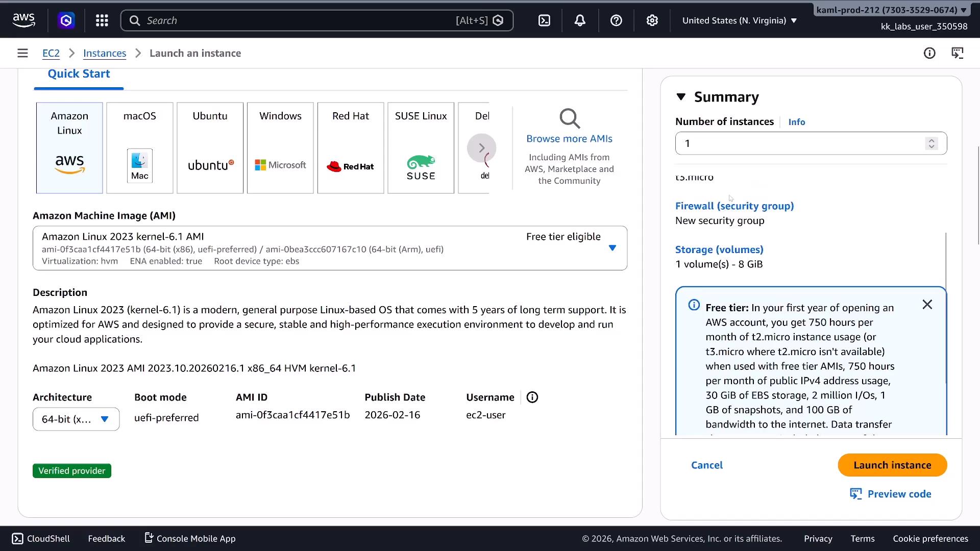Image resolution: width=980 pixels, height=551 pixels.
Task: Open the help question mark icon
Action: 616,20
